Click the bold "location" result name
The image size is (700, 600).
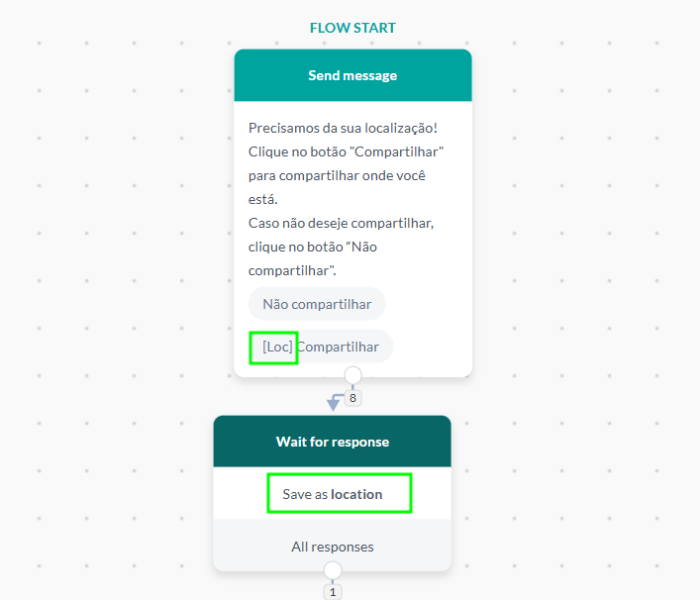point(356,494)
